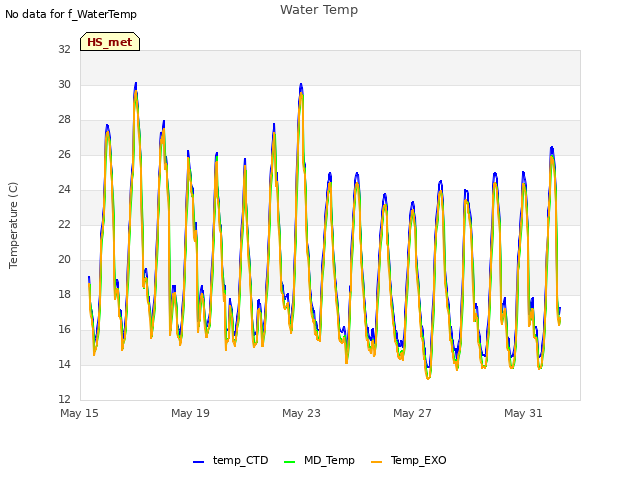Click the 26 y-axis tick label
Image resolution: width=640 pixels, height=480 pixels.
(x=64, y=154)
